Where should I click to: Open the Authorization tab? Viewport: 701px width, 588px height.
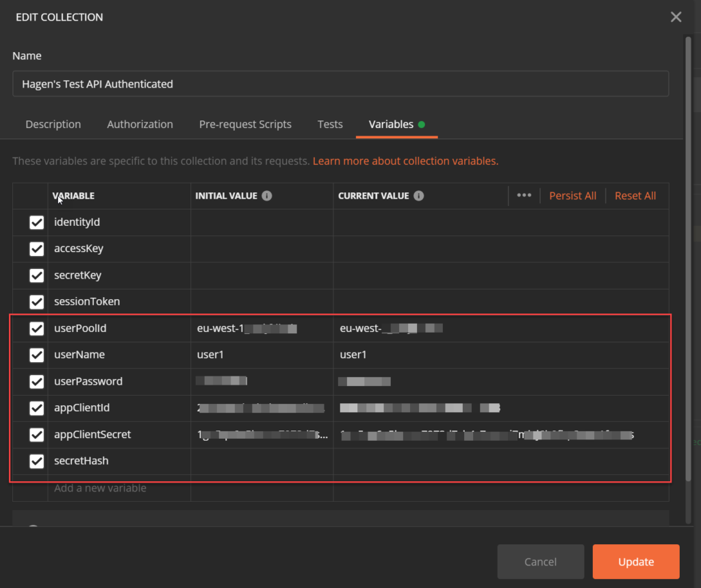[140, 125]
